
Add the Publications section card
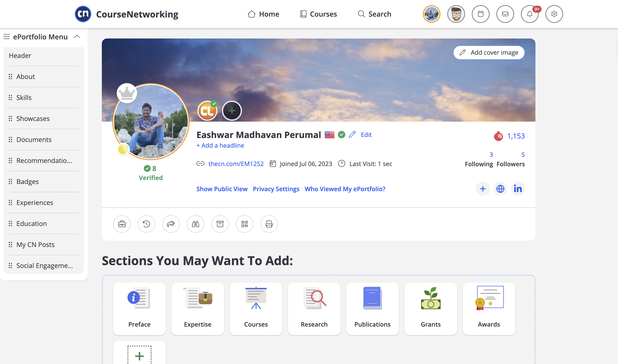tap(372, 309)
